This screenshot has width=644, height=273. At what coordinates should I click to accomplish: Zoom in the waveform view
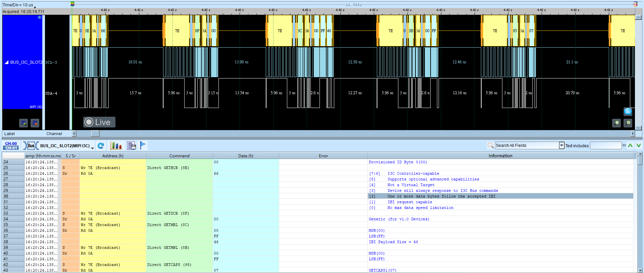[x=628, y=123]
